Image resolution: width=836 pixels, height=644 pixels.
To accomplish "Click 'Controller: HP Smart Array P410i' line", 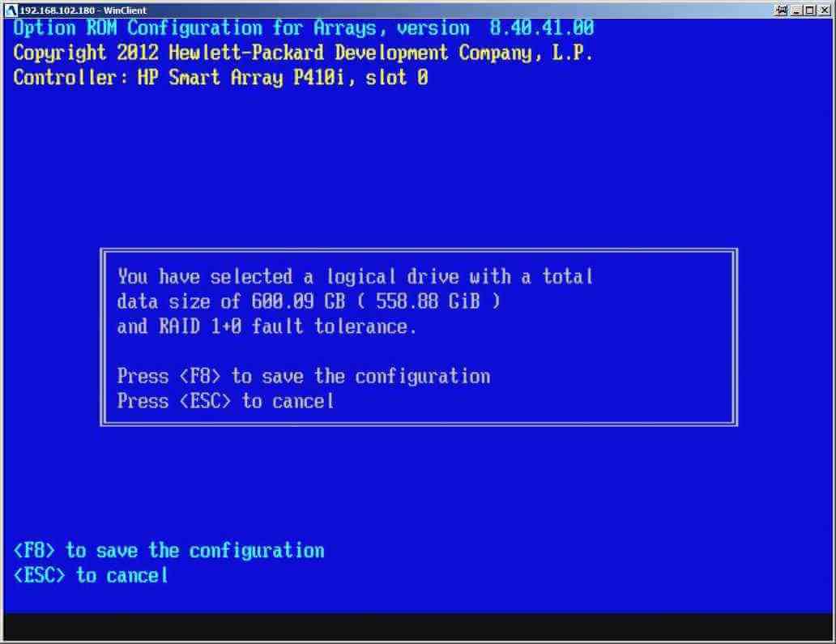I will (220, 78).
